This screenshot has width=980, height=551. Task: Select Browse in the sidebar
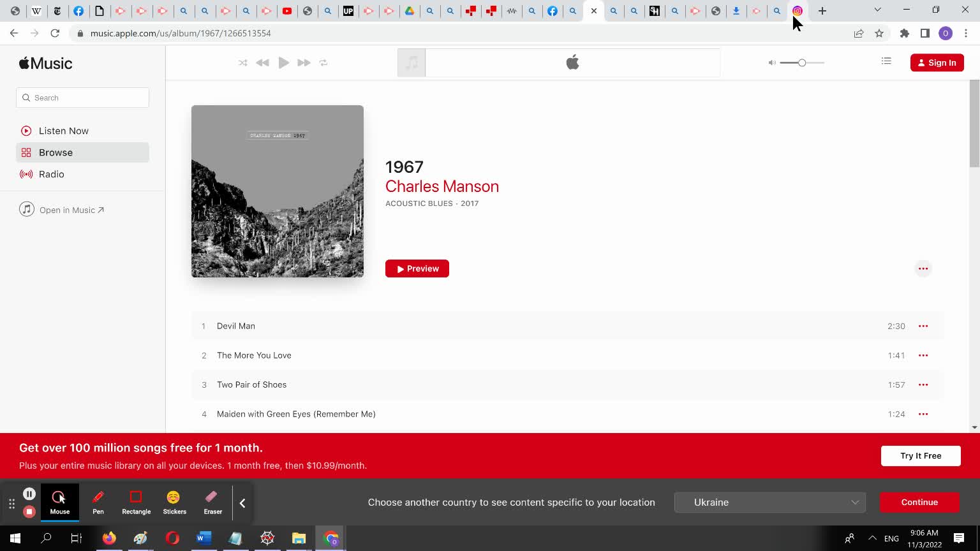tap(82, 152)
